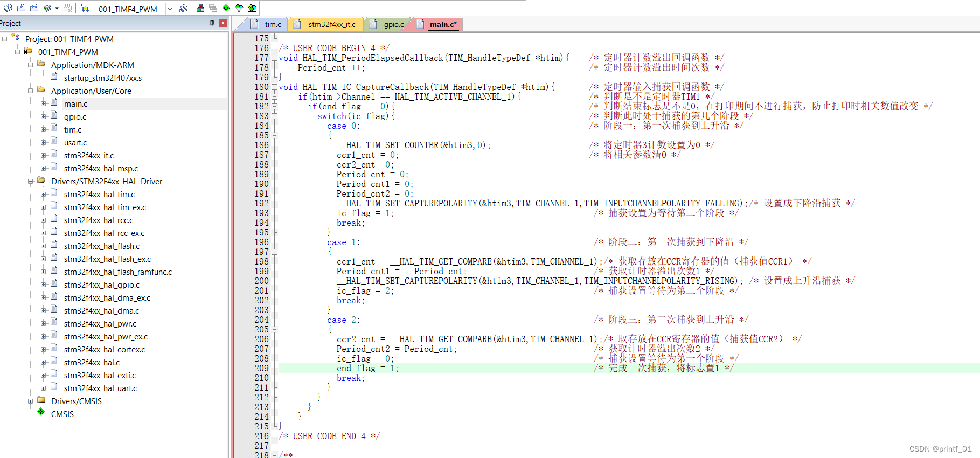This screenshot has height=458, width=980.
Task: Click the Batch Build toolbar icon
Action: [x=48, y=8]
